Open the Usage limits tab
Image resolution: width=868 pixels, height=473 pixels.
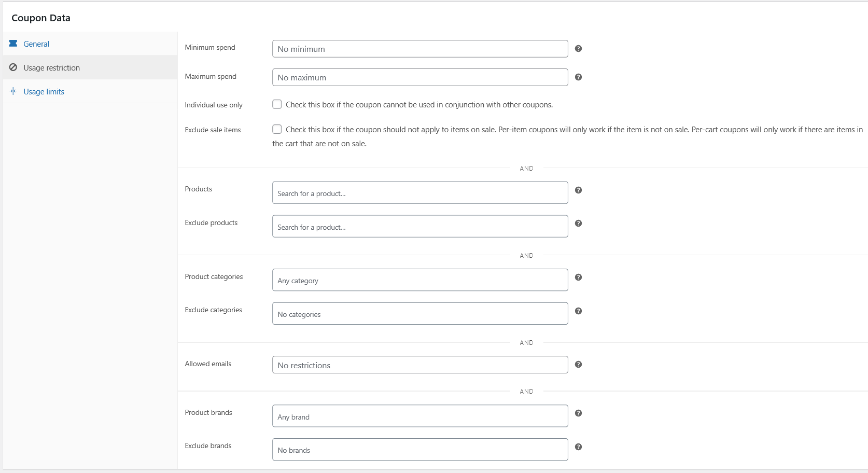(44, 91)
